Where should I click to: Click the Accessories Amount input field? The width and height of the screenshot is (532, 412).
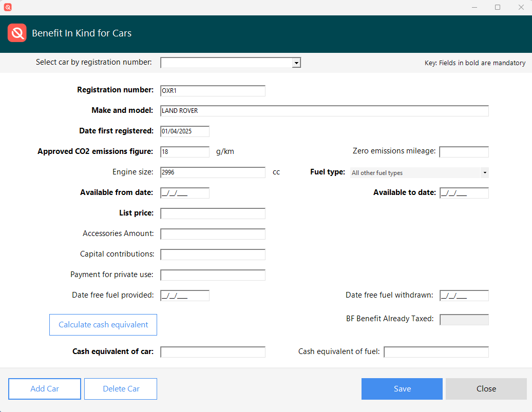[213, 234]
